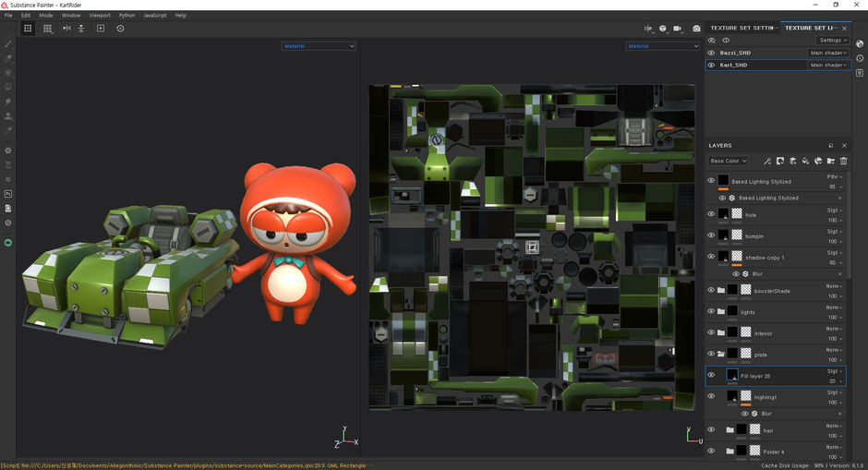Toggle visibility of the hole layer

click(x=711, y=214)
